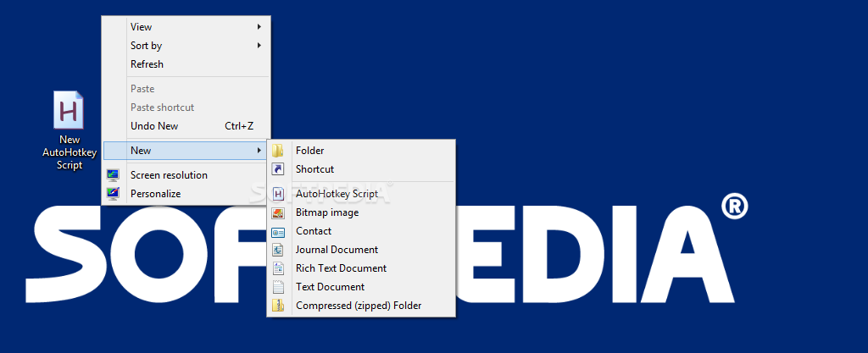Click the Folder icon in New submenu
The image size is (868, 353).
[278, 151]
